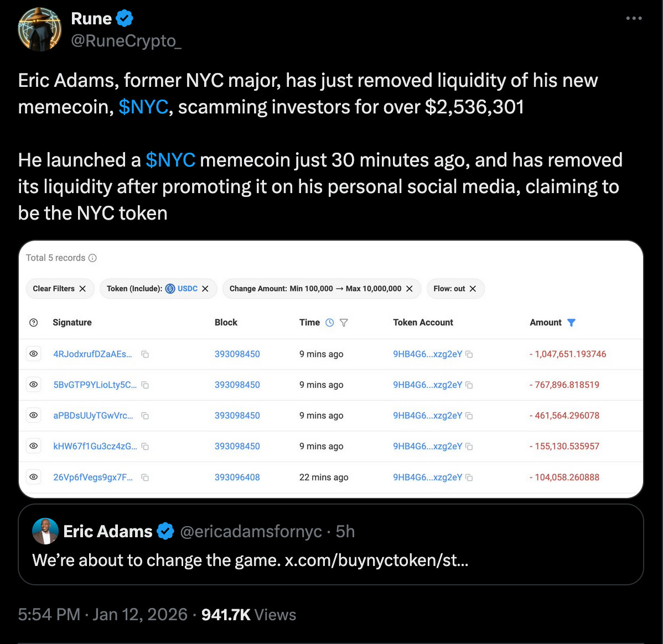This screenshot has width=663, height=644.
Task: Remove the Flow: out filter
Action: coord(473,289)
